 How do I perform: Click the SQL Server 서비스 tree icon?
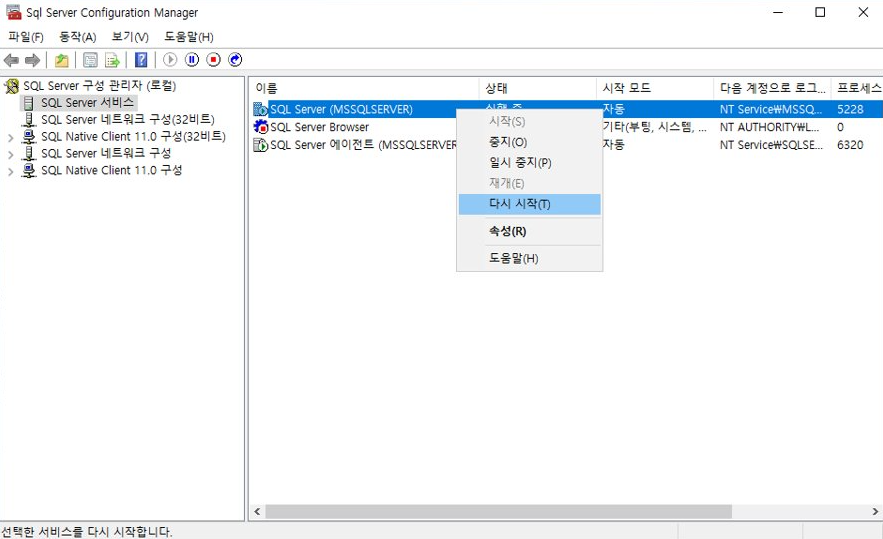tap(29, 103)
